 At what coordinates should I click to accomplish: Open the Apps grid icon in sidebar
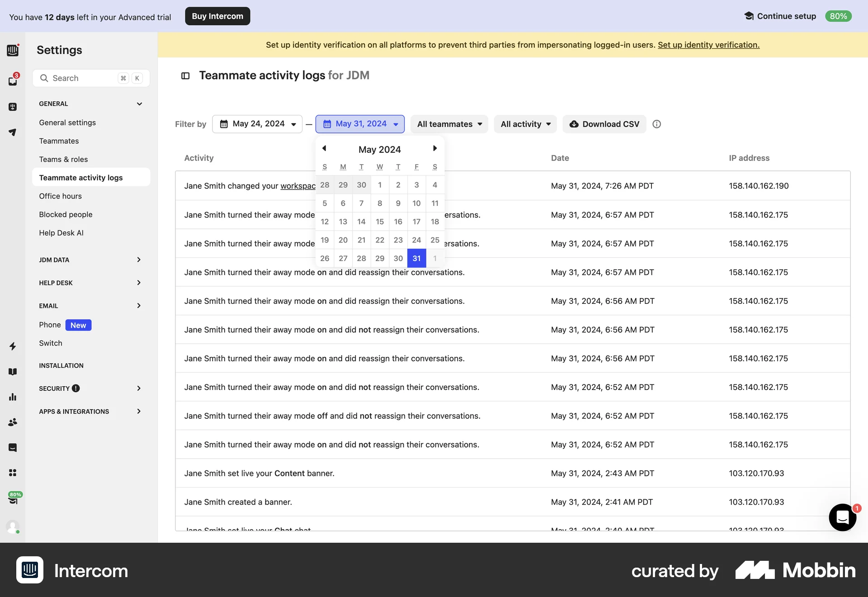tap(13, 473)
